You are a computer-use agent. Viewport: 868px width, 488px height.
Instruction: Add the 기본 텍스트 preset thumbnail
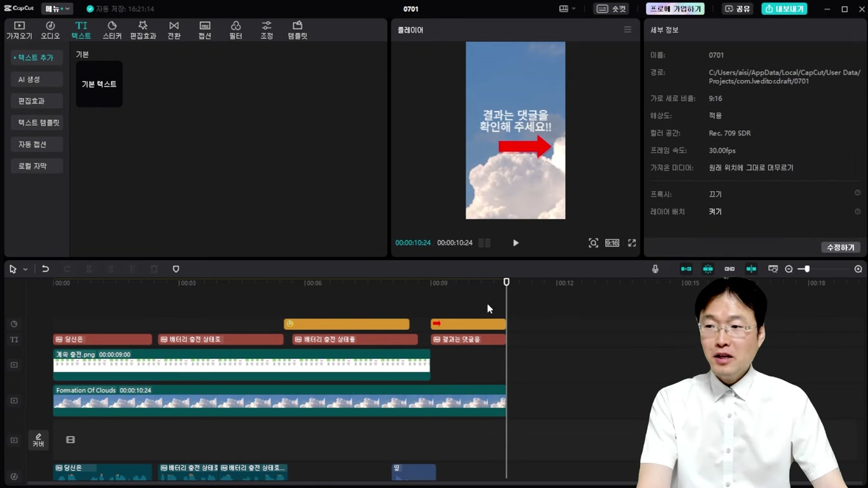[x=99, y=84]
